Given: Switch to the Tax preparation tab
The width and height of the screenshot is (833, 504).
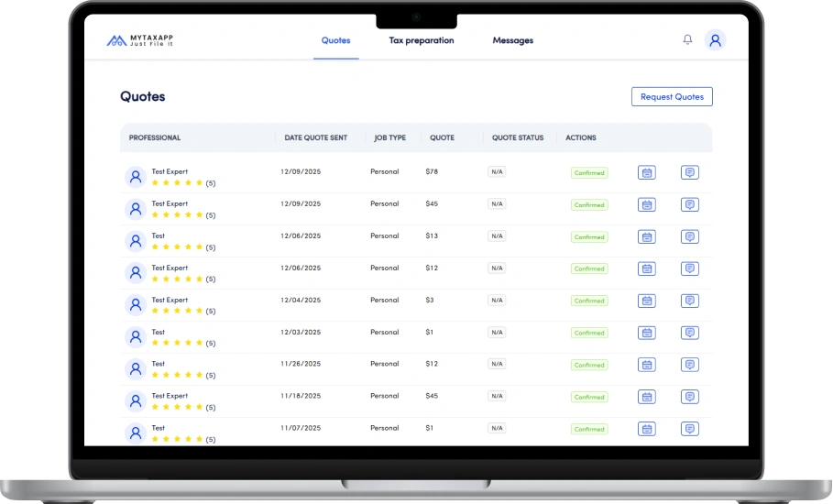Looking at the screenshot, I should pyautogui.click(x=421, y=40).
